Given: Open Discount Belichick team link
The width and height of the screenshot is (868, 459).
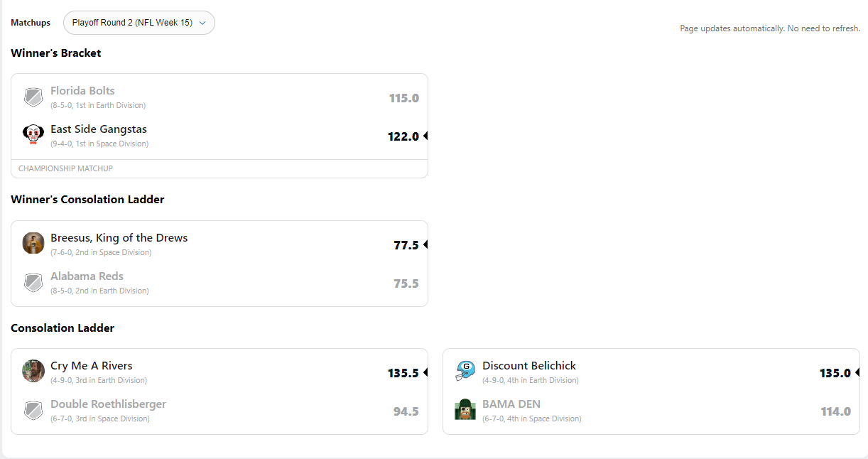Looking at the screenshot, I should click(529, 366).
